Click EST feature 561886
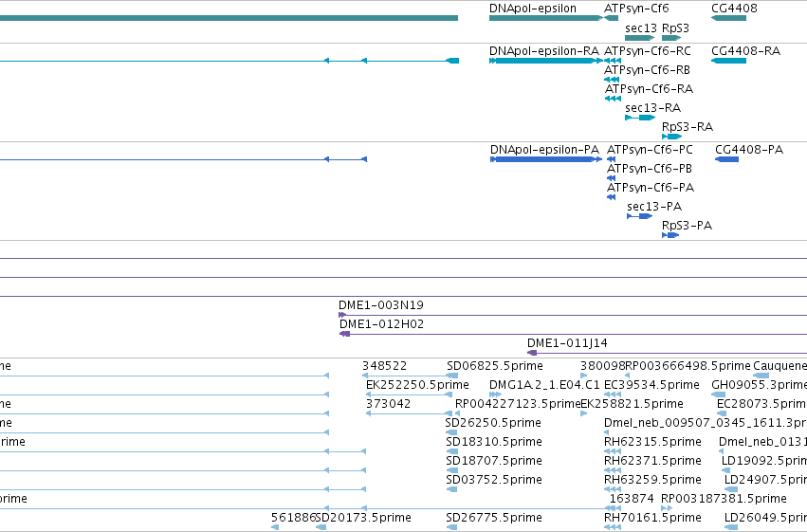Screen dimensions: 807x532 click(x=275, y=528)
